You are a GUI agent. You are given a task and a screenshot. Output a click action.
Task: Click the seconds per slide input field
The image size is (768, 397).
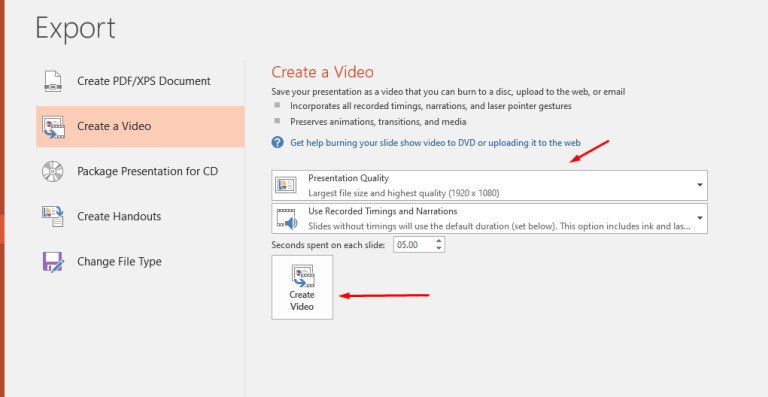(414, 245)
